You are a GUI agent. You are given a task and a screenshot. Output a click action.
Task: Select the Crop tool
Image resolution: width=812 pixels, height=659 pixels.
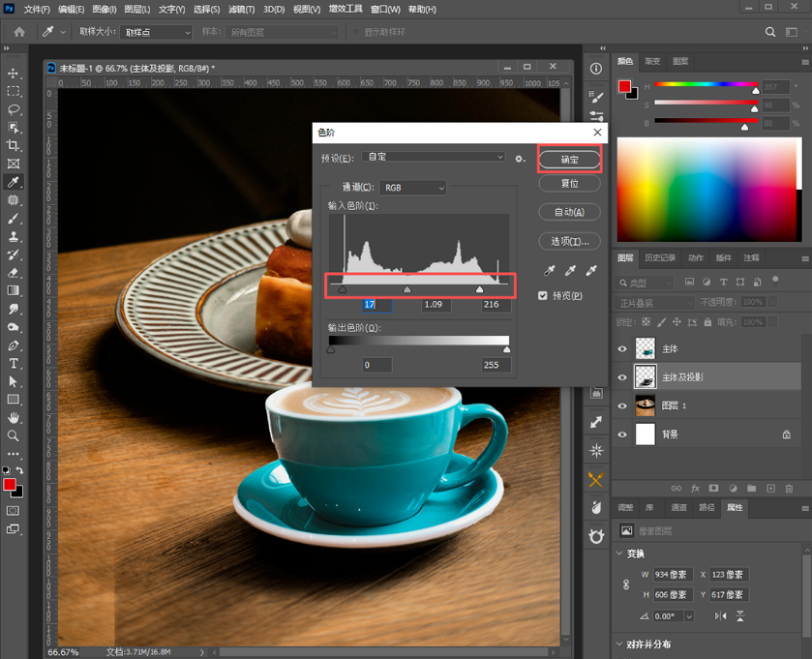tap(14, 145)
